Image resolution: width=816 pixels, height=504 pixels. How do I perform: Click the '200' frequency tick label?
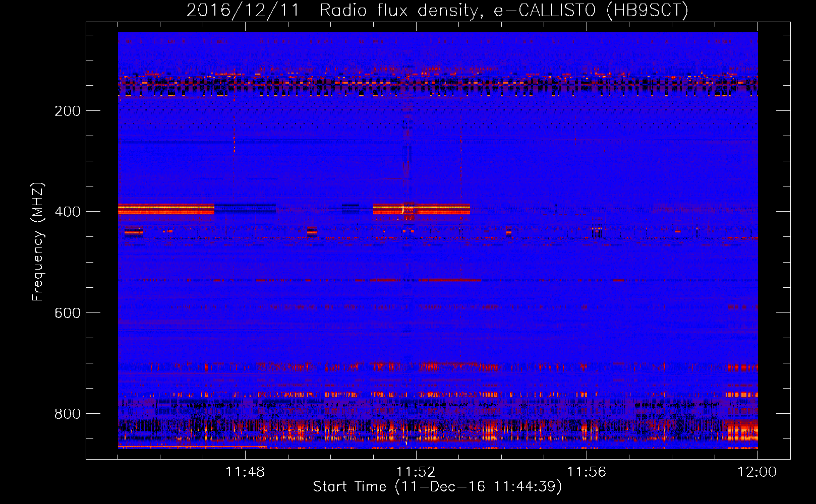click(68, 111)
